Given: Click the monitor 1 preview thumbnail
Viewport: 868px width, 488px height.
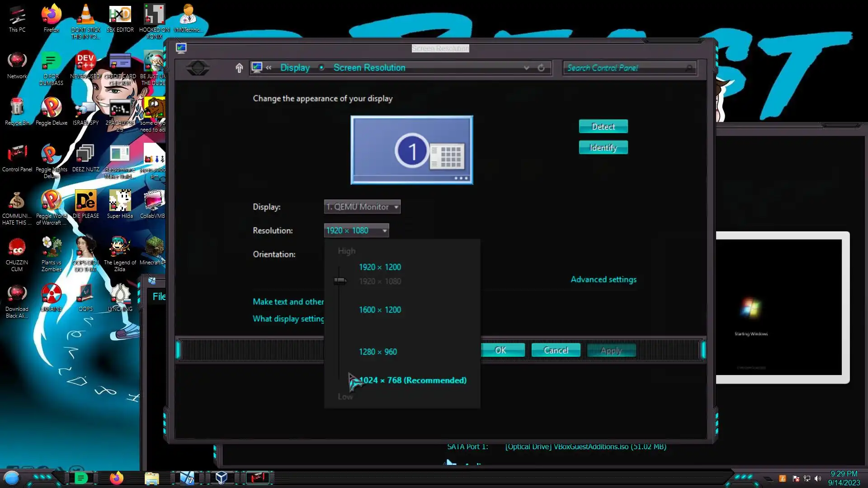Looking at the screenshot, I should click(411, 150).
